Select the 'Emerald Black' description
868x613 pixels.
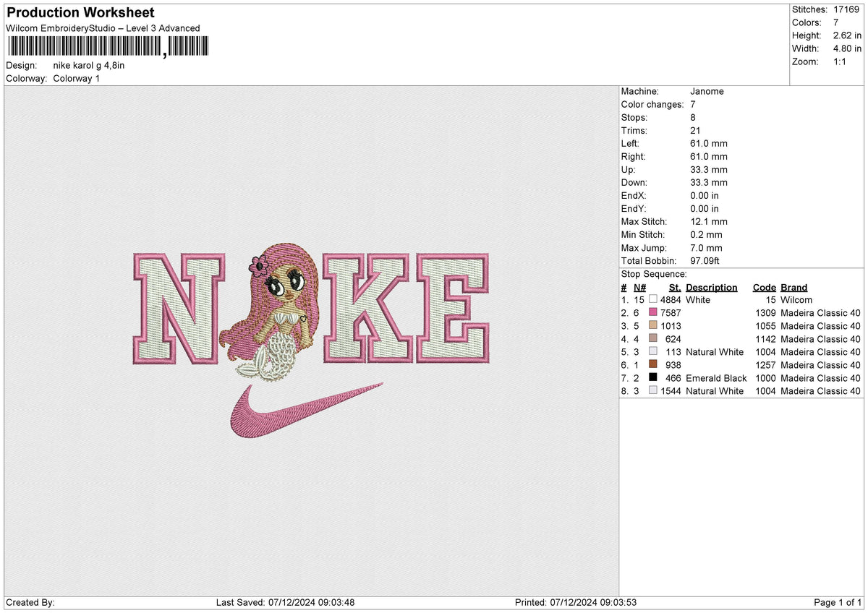[x=716, y=377]
